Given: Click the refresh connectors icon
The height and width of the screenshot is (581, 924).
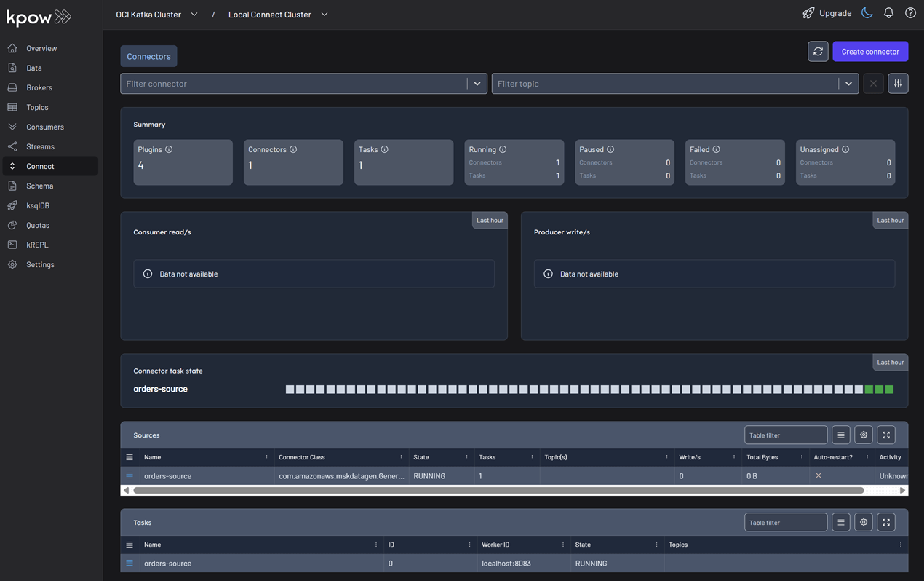Looking at the screenshot, I should (x=818, y=52).
